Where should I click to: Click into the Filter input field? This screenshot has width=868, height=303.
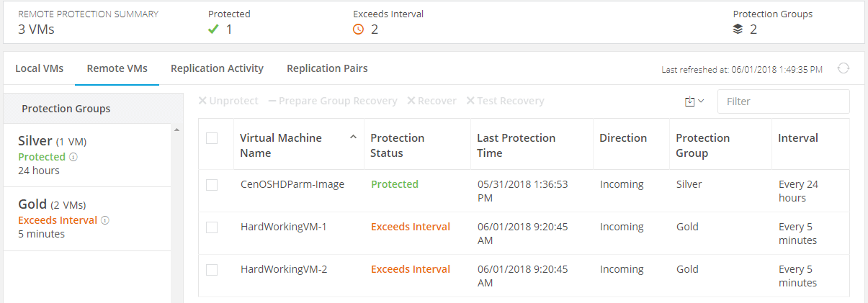pos(783,101)
